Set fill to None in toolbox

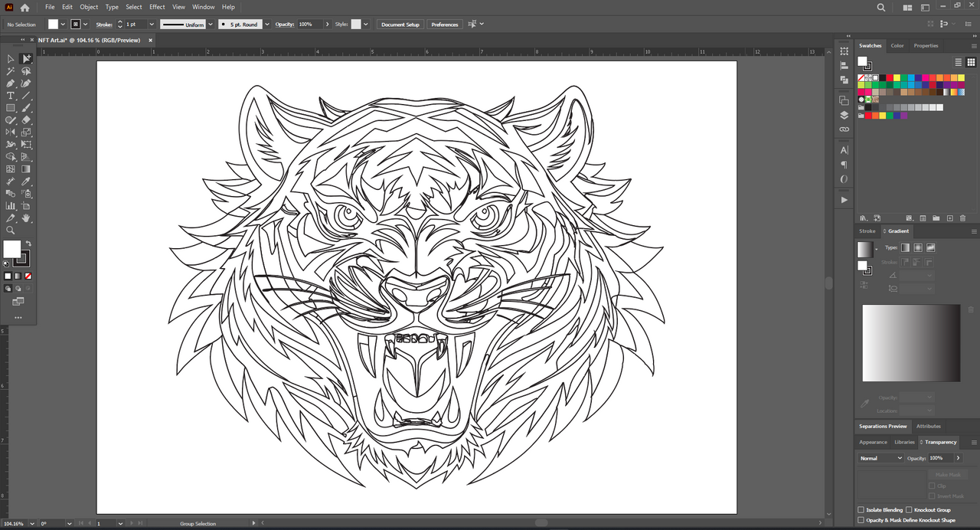(x=28, y=276)
